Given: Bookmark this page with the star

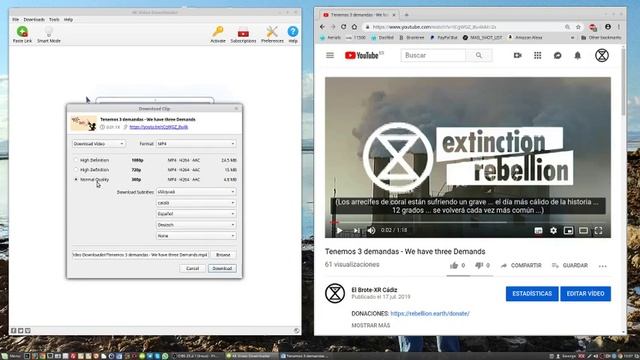Looking at the screenshot, I should click(578, 27).
